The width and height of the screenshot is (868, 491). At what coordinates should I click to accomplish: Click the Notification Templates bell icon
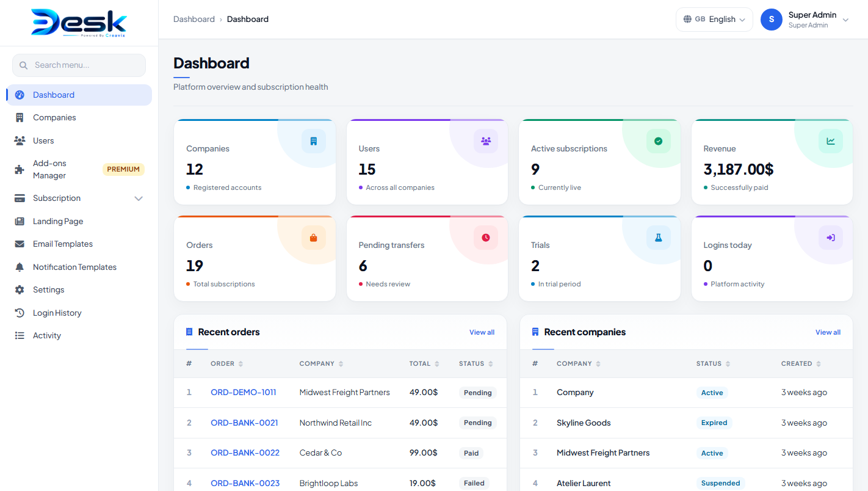point(20,267)
